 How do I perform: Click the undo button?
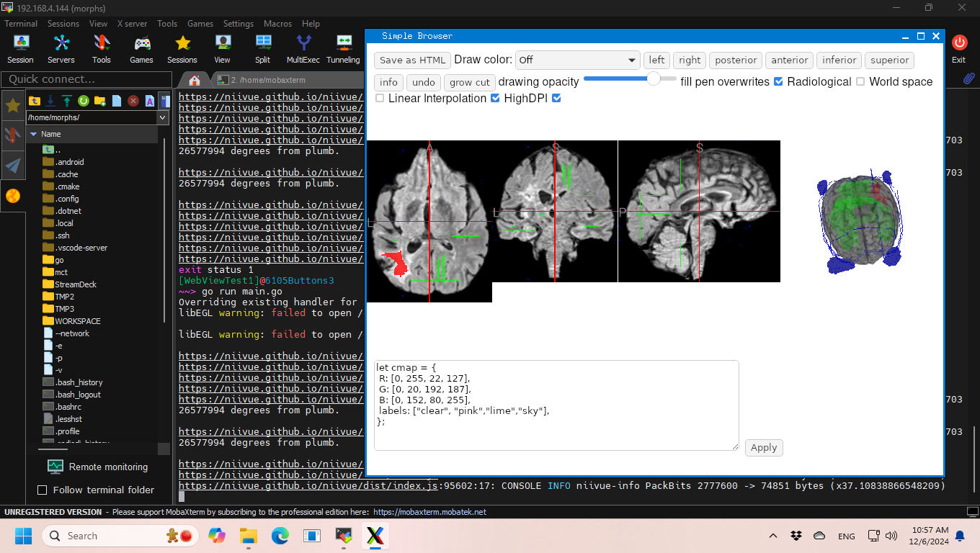coord(424,82)
